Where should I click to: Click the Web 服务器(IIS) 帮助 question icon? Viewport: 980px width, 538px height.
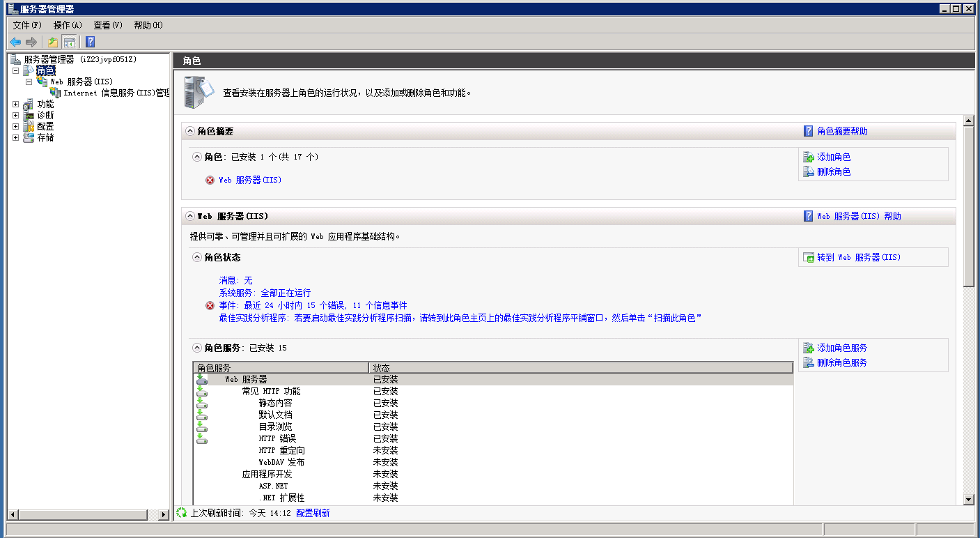pyautogui.click(x=808, y=216)
